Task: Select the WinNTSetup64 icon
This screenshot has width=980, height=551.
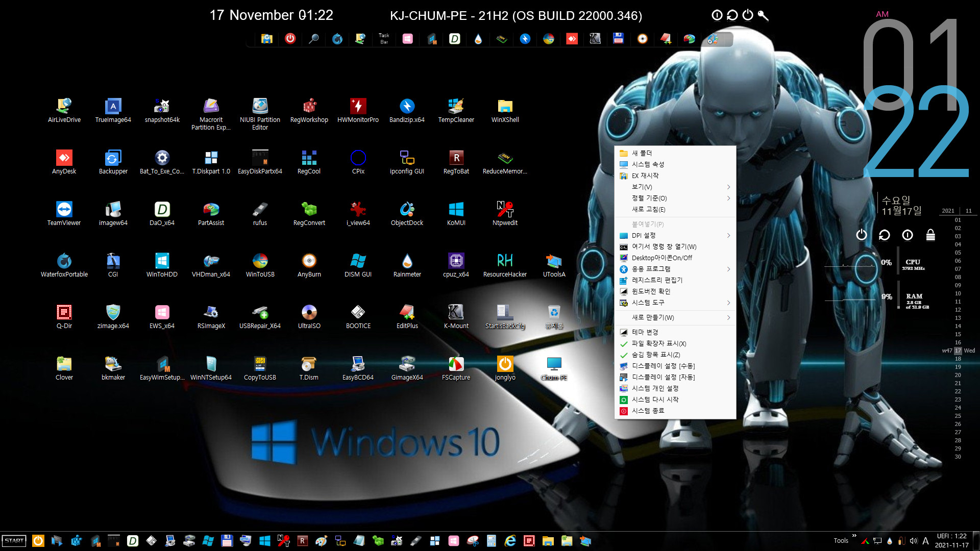Action: [x=211, y=368]
